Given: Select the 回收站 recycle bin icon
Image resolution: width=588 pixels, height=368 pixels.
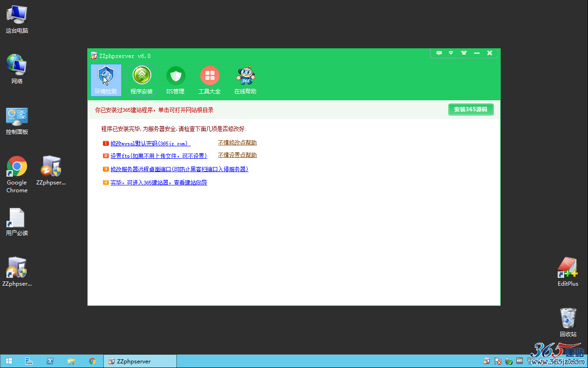Looking at the screenshot, I should (x=568, y=322).
